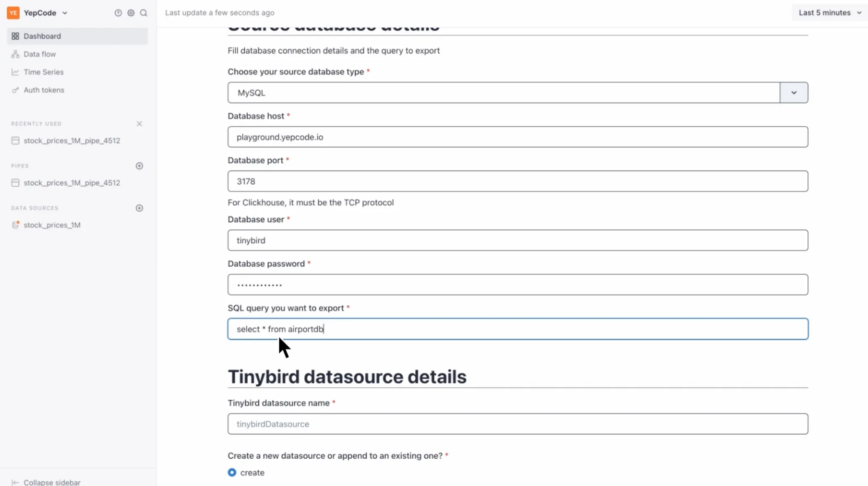Add a new data source plus icon

[x=140, y=208]
